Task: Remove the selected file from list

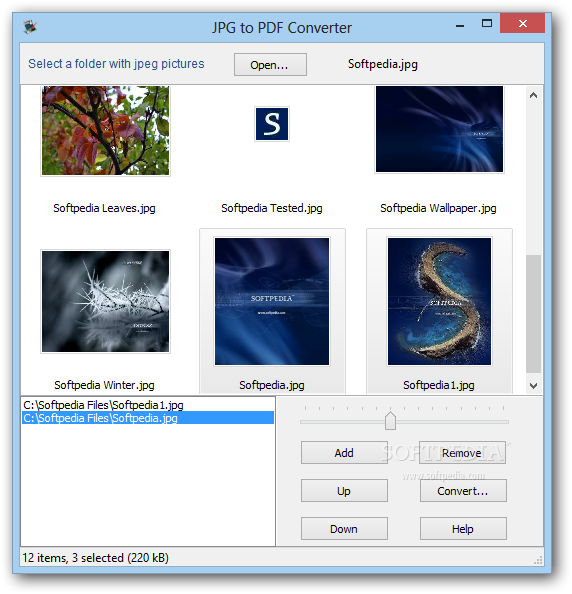Action: tap(462, 452)
